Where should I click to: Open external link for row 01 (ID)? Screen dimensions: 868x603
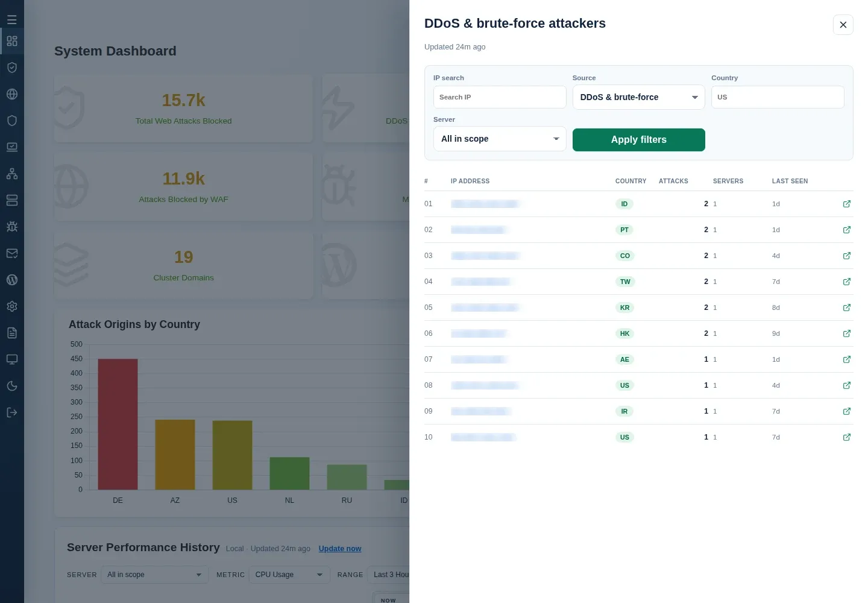pos(847,204)
